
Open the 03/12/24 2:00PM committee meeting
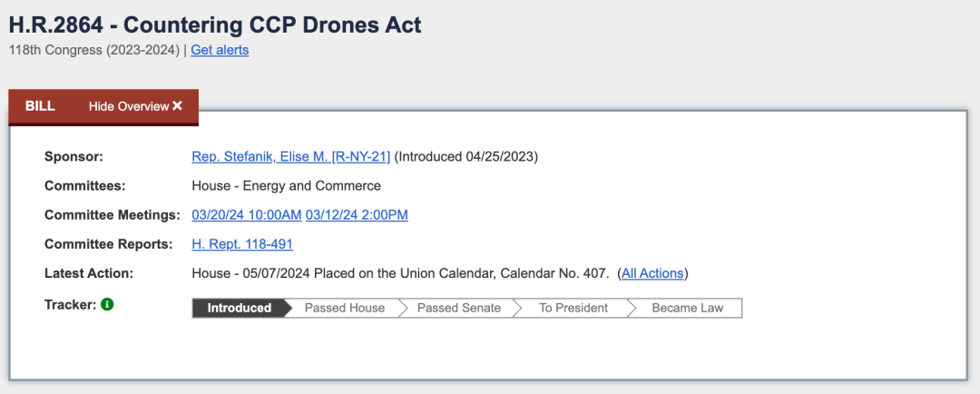coord(357,215)
